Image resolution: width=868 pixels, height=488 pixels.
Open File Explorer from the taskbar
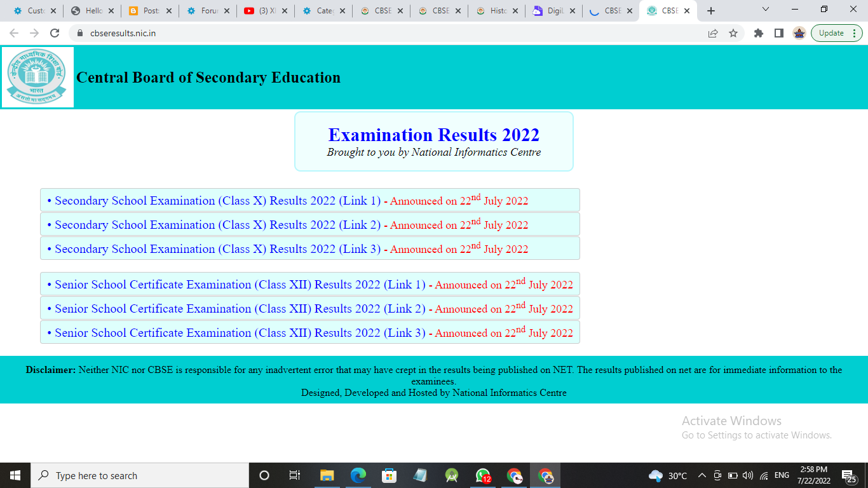pos(327,475)
